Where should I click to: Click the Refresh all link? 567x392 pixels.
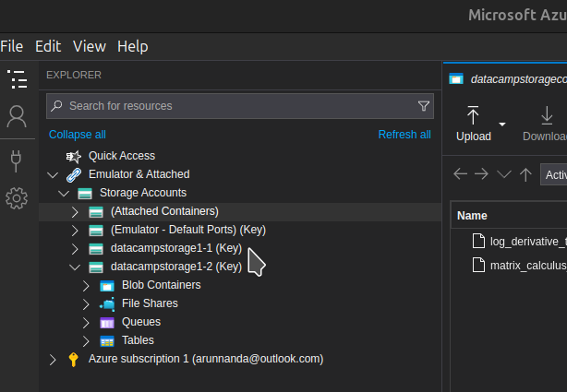point(404,135)
